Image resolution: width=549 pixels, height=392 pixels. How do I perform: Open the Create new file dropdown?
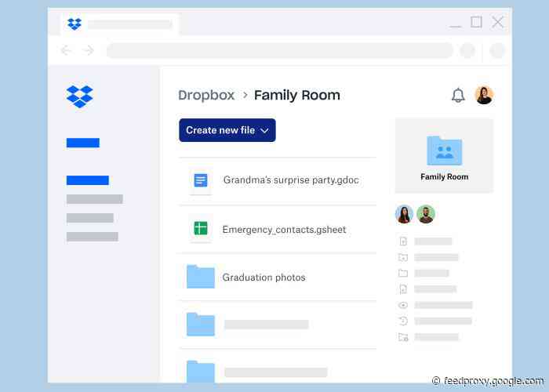227,130
